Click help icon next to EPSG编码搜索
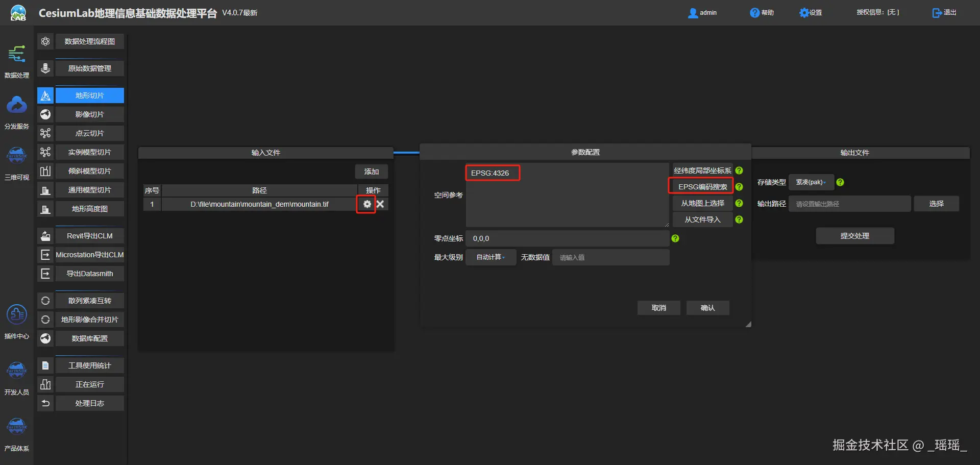 pyautogui.click(x=739, y=187)
